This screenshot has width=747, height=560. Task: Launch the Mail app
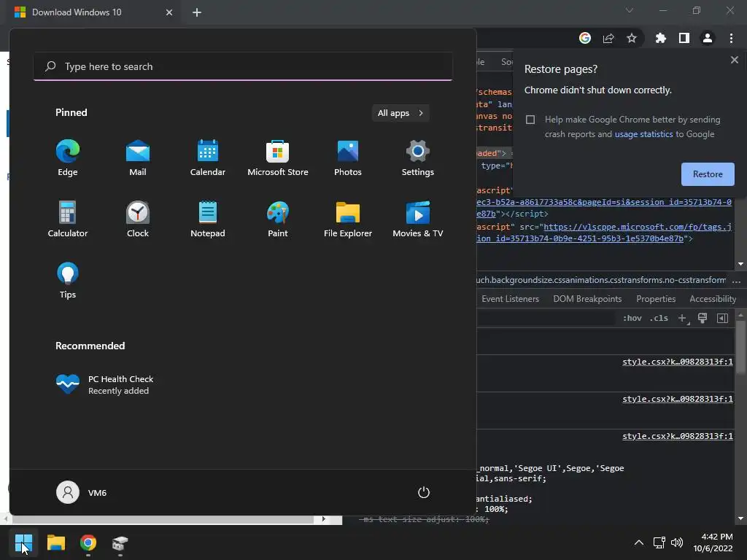(x=138, y=158)
